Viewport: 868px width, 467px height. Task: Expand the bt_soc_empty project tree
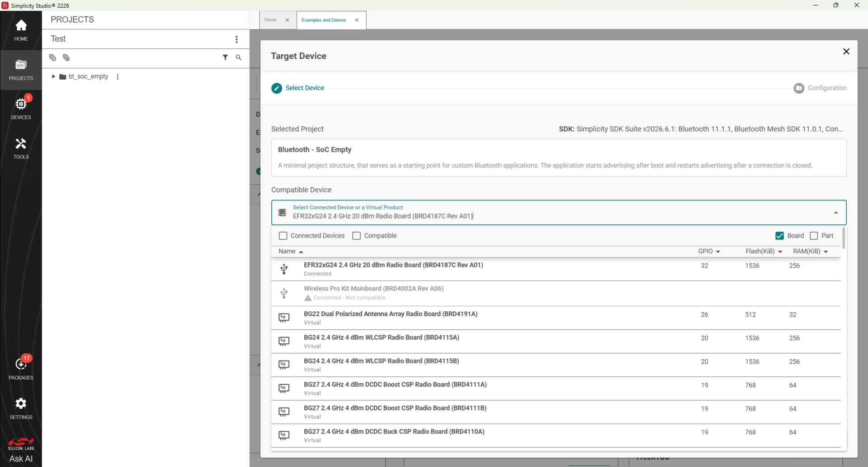(x=53, y=76)
